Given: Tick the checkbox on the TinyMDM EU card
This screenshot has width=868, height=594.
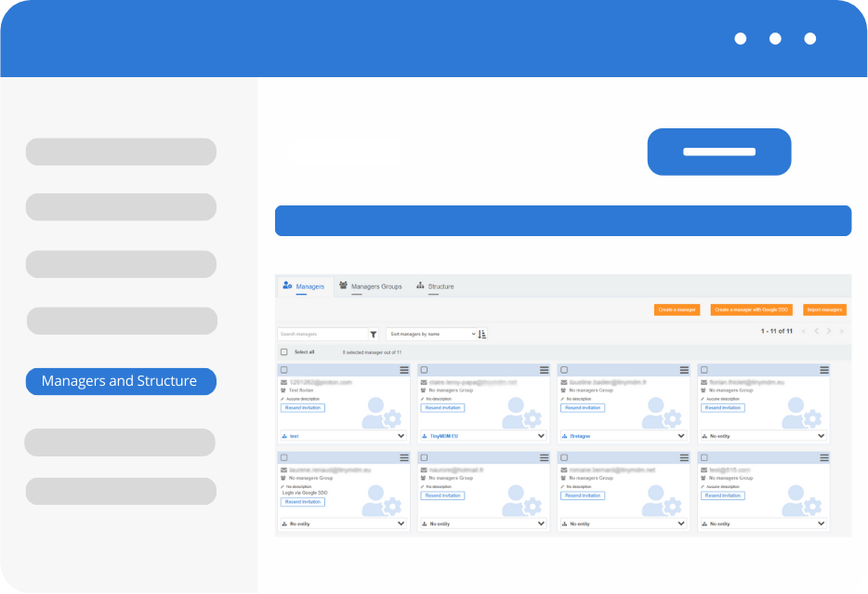Looking at the screenshot, I should [x=424, y=370].
